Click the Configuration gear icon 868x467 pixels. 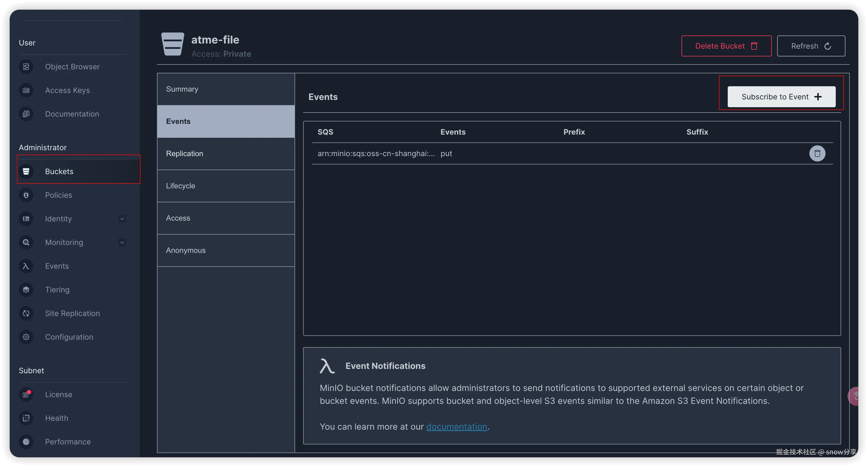pyautogui.click(x=26, y=337)
